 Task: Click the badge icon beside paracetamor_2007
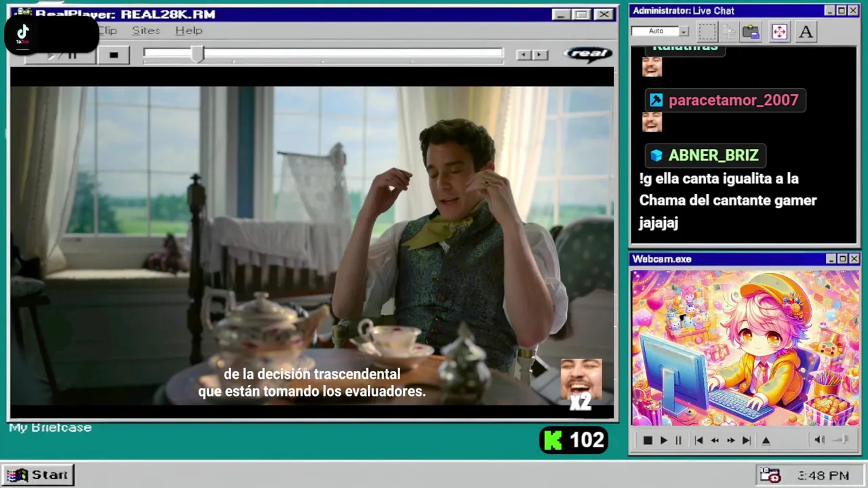pyautogui.click(x=656, y=100)
